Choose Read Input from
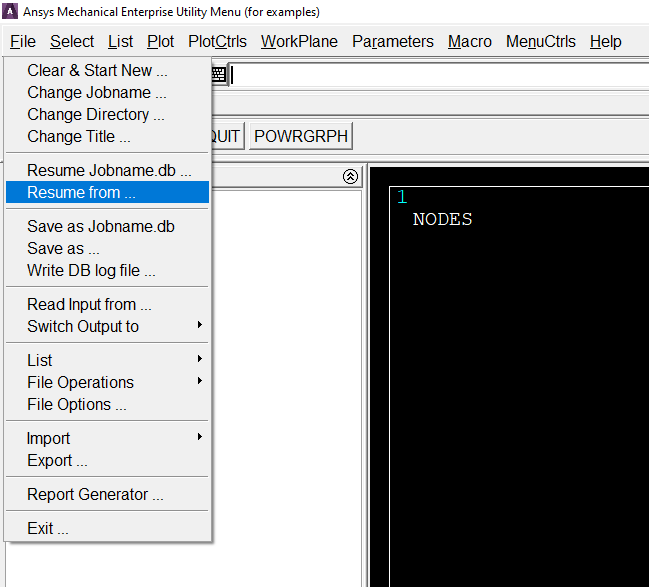Screen dimensions: 649x587 [x=107, y=304]
